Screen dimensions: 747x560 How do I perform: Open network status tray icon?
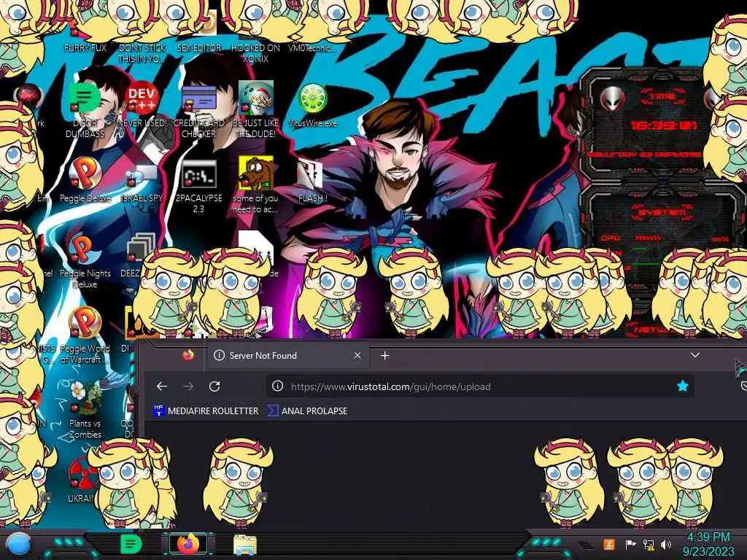click(x=649, y=544)
